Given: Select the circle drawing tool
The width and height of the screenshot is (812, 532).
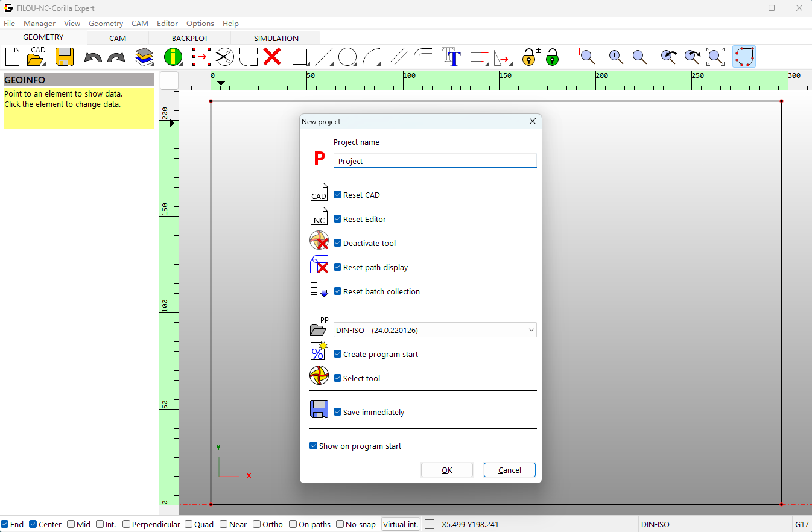Looking at the screenshot, I should click(347, 57).
